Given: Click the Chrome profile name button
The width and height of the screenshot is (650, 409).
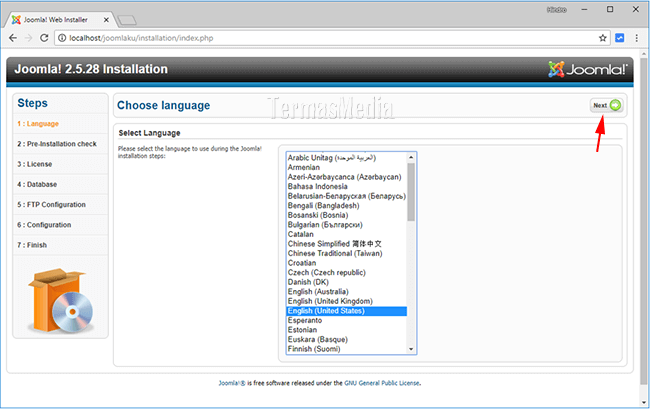Looking at the screenshot, I should click(556, 10).
